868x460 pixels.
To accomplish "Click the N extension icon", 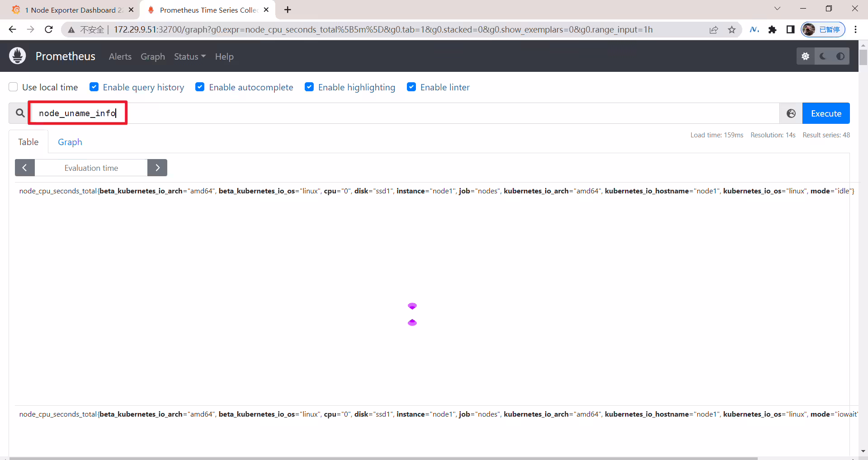I will 754,30.
